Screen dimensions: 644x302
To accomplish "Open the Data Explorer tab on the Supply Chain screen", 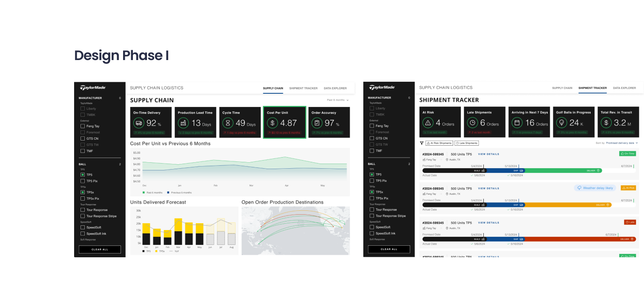I will (335, 88).
